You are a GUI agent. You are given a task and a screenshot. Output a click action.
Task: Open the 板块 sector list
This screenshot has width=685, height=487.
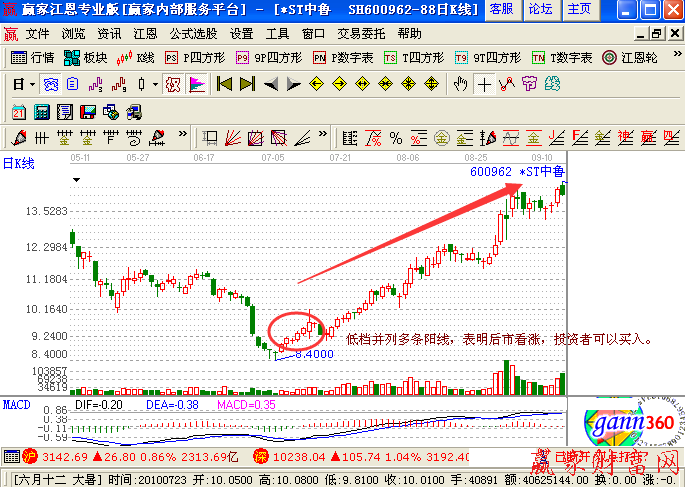click(x=87, y=57)
